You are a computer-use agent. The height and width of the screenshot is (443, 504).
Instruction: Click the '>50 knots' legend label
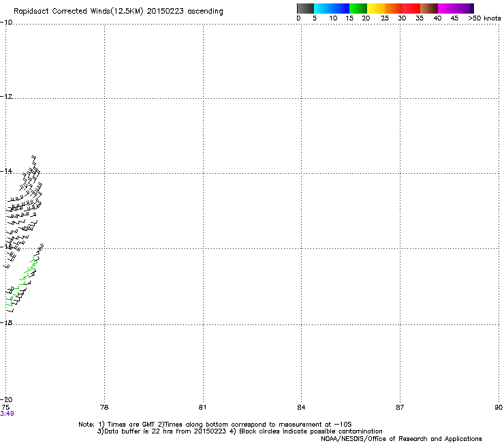coord(484,18)
